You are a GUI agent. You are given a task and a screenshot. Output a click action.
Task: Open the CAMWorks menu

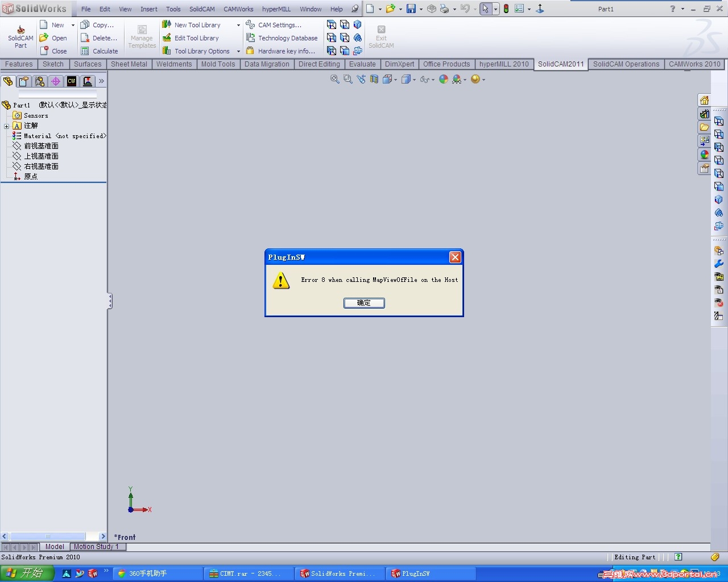(x=238, y=9)
